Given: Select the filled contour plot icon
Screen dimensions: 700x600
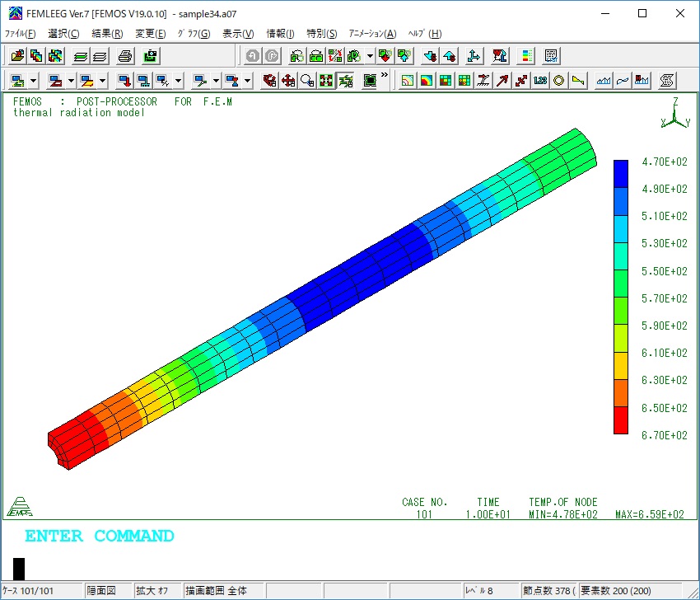Looking at the screenshot, I should (x=427, y=81).
